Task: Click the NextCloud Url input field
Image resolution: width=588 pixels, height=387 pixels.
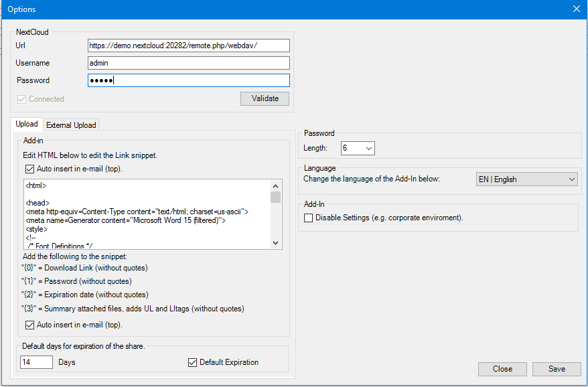Action: tap(189, 46)
